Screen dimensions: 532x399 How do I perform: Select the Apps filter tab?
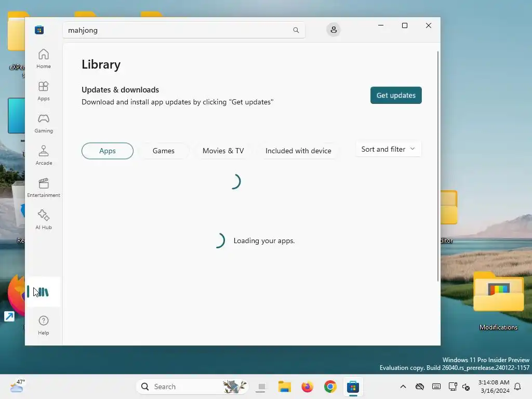(x=107, y=151)
